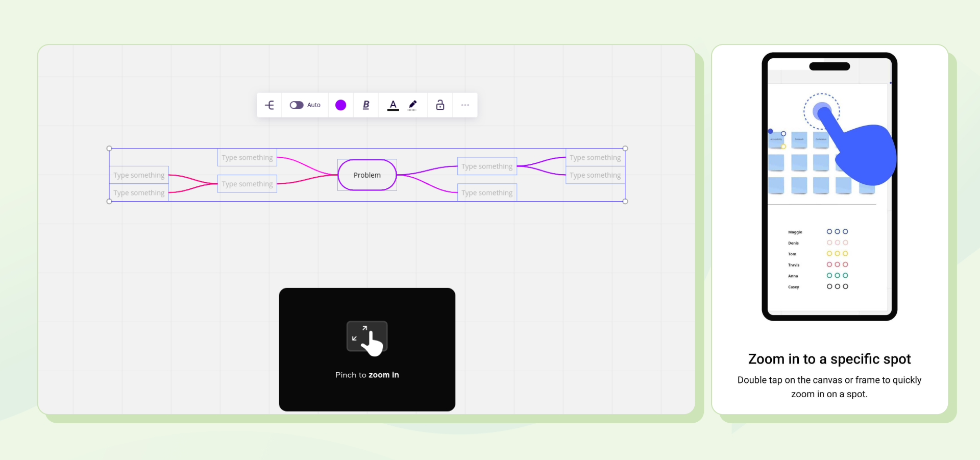This screenshot has width=980, height=460.
Task: Open the mind map layout direction icon
Action: [x=269, y=105]
